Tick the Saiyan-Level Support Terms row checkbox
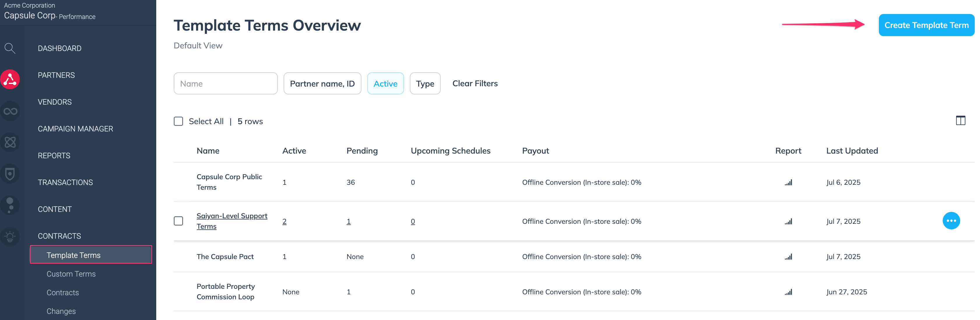The height and width of the screenshot is (320, 980). click(178, 221)
